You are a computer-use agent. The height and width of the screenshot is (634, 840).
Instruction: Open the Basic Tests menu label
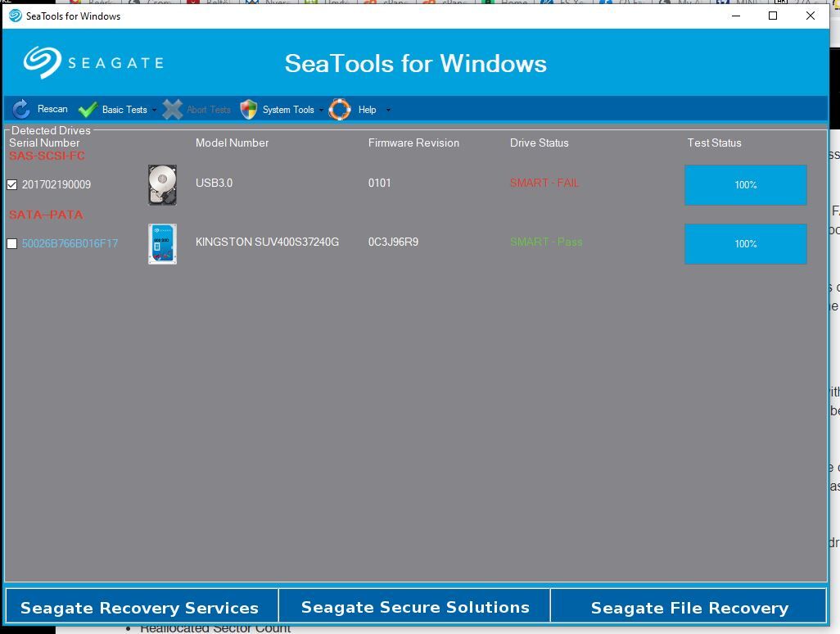point(124,109)
